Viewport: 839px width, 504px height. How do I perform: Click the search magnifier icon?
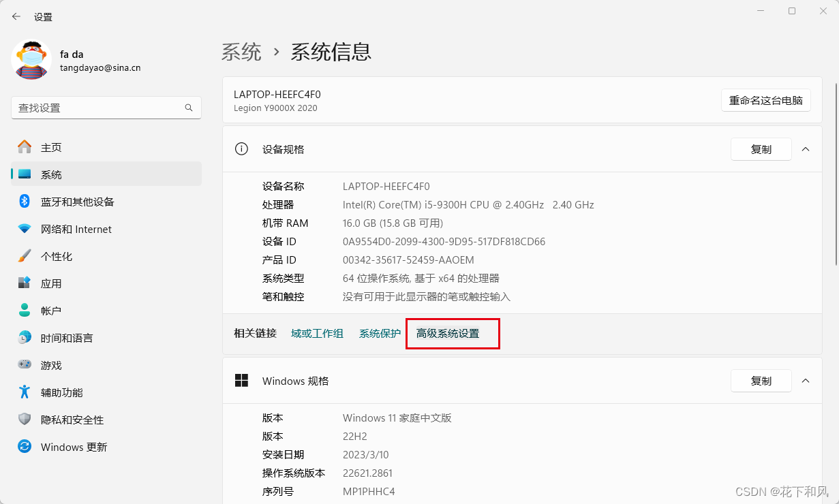click(x=189, y=108)
